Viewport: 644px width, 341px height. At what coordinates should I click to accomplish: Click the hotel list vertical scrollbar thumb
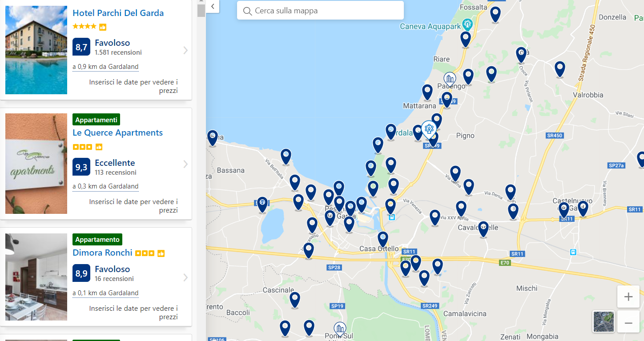[201, 10]
